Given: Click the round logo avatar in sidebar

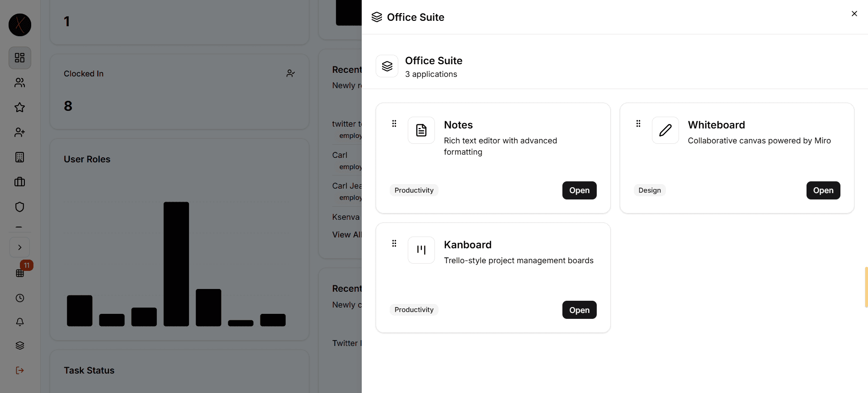Looking at the screenshot, I should 20,24.
